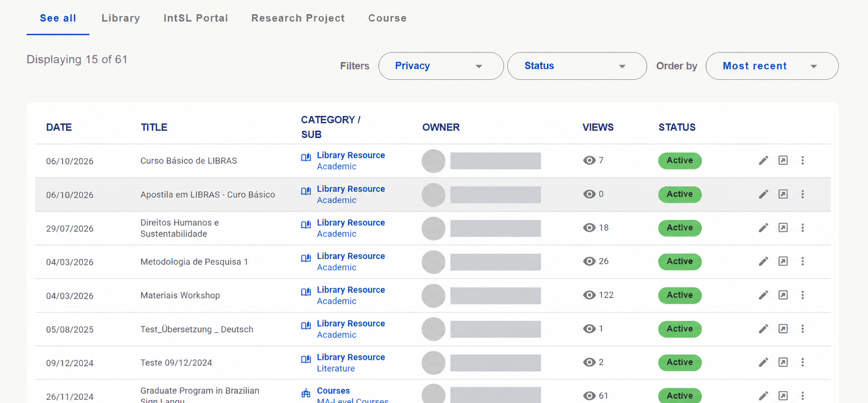Open Test_Übersetzung _ Deutsch launch icon
Screen dimensions: 868x403
coord(783,329)
